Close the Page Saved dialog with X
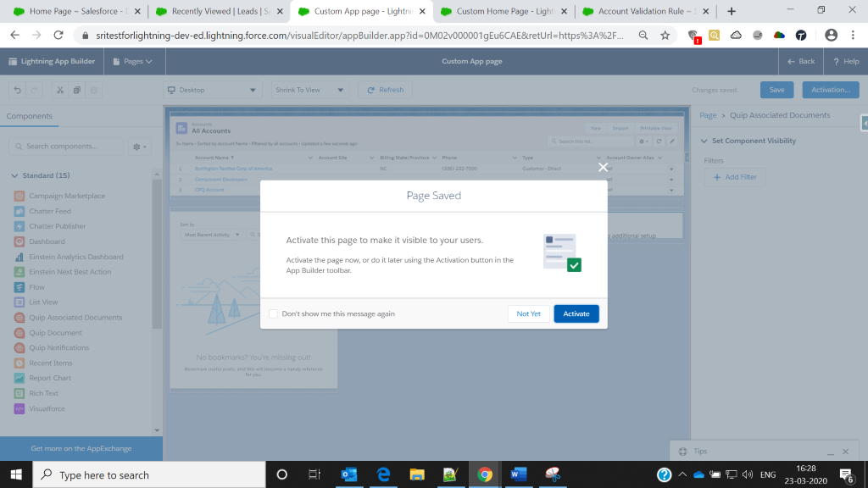The width and height of the screenshot is (868, 488). point(603,167)
